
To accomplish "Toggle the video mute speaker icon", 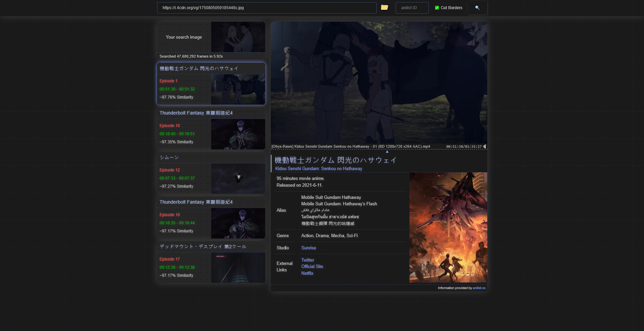I will 485,146.
